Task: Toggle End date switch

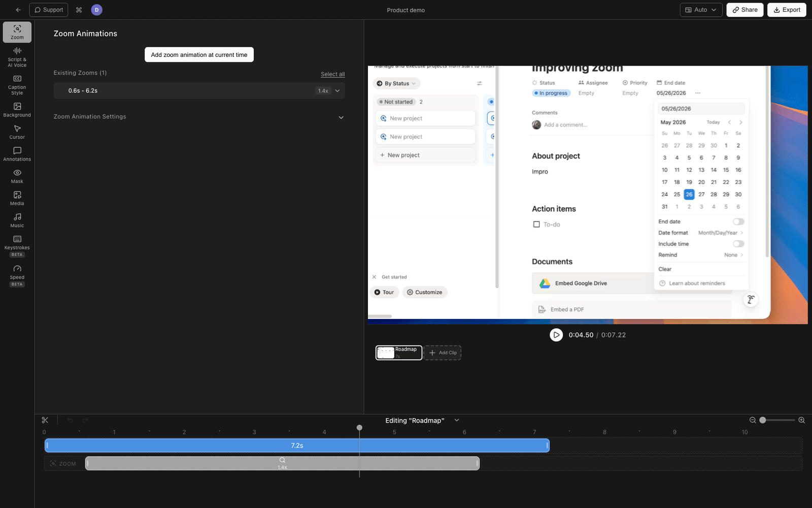Action: tap(738, 221)
